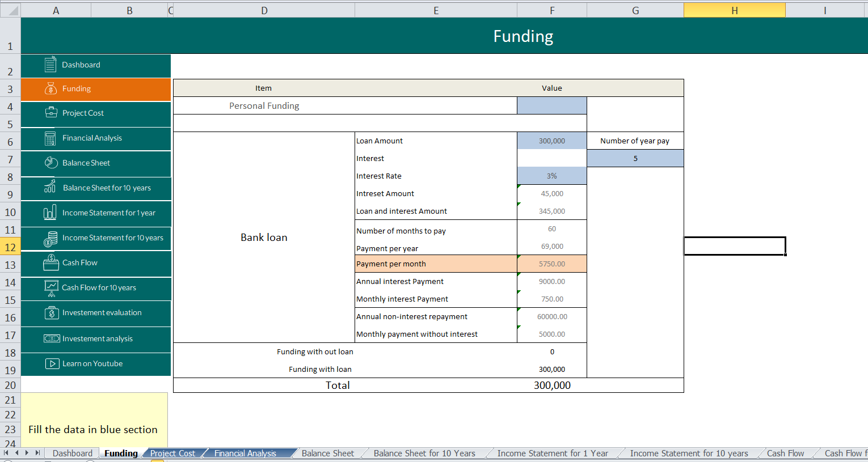Click the Project Cost briefcase icon
The height and width of the screenshot is (462, 868).
pos(50,114)
